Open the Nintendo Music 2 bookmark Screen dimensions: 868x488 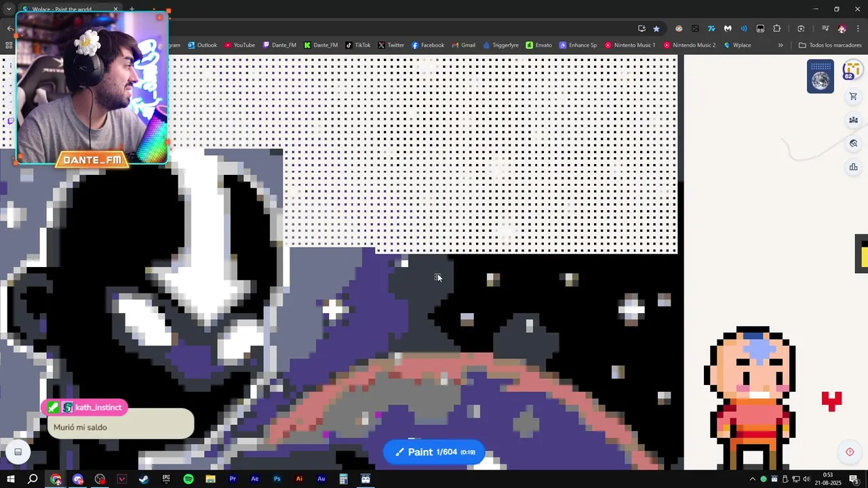[690, 45]
